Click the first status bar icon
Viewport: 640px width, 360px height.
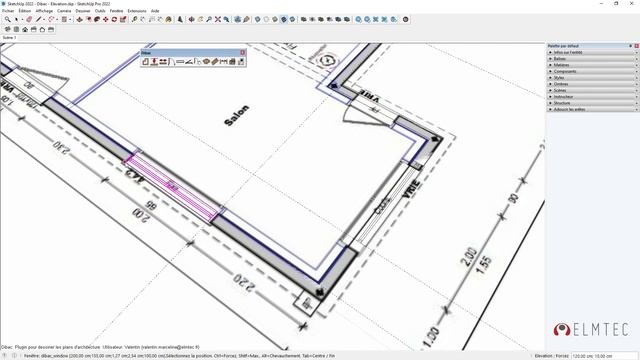(x=4, y=356)
